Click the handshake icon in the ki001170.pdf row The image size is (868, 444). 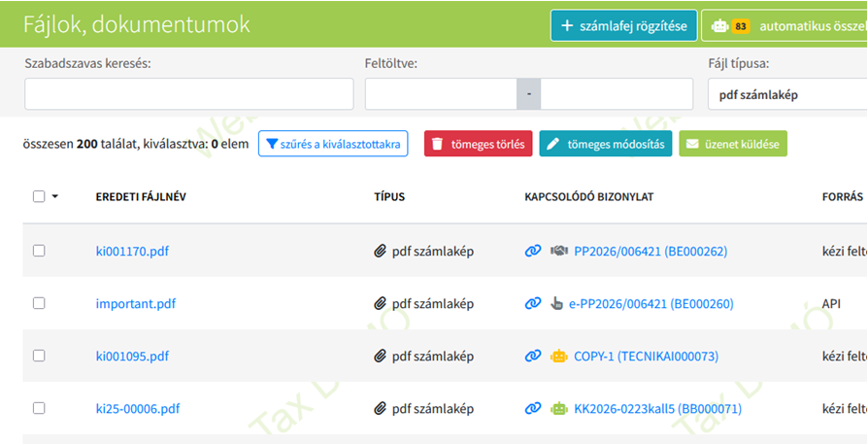pyautogui.click(x=559, y=252)
